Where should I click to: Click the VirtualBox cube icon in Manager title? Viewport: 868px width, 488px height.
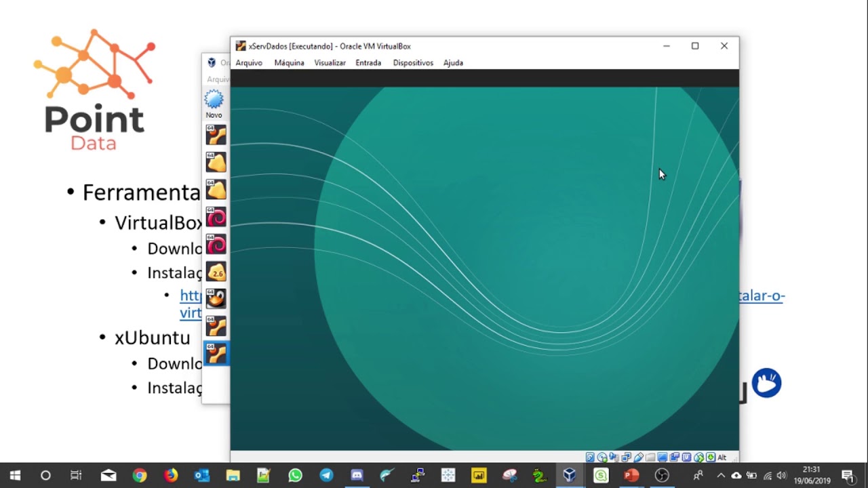212,62
